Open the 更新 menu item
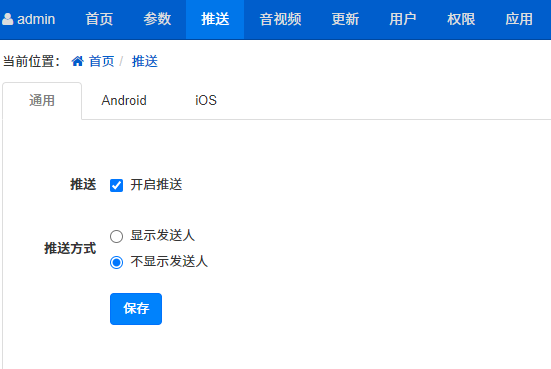The height and width of the screenshot is (369, 551). click(x=345, y=19)
